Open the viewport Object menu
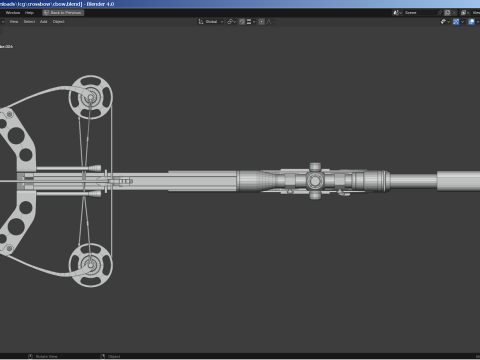Image resolution: width=480 pixels, height=360 pixels. (58, 22)
